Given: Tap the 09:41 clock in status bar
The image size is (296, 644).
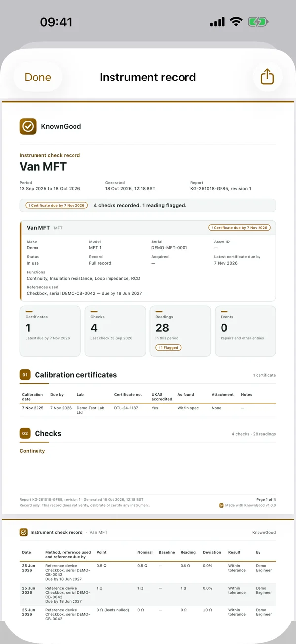Looking at the screenshot, I should click(x=56, y=22).
